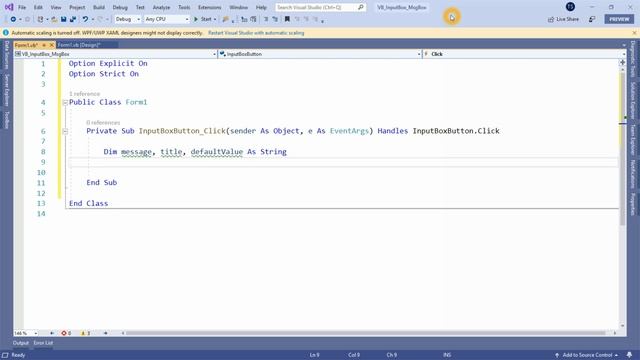Click the Bookmark toolbar icon
The image size is (640, 360).
click(x=287, y=19)
